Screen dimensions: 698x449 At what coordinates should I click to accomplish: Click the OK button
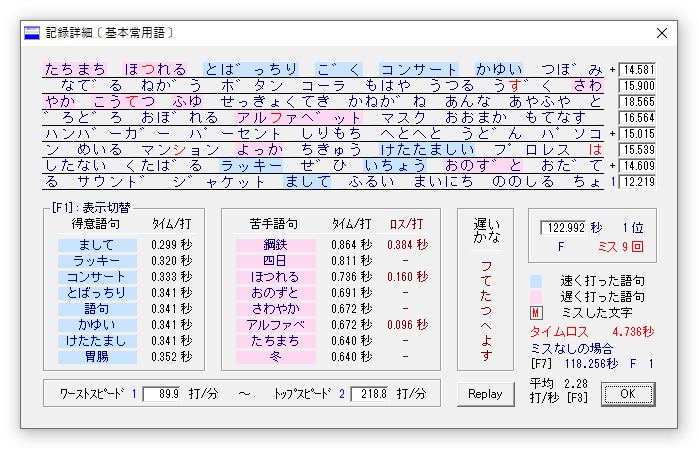tap(628, 394)
